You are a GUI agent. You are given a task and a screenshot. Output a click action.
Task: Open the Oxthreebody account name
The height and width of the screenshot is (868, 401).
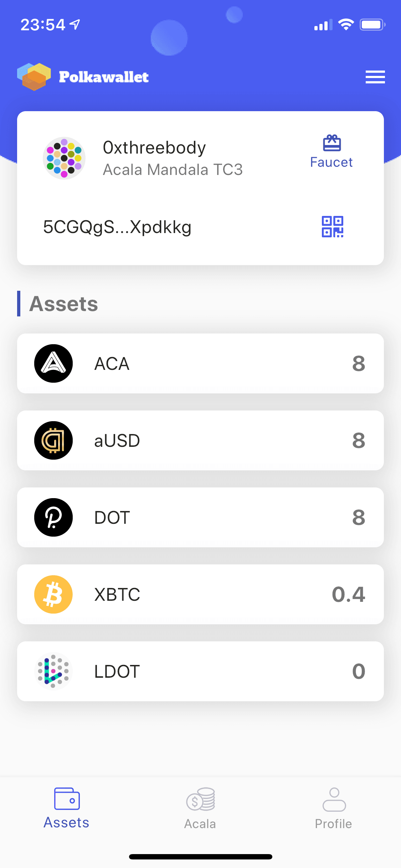(x=154, y=148)
